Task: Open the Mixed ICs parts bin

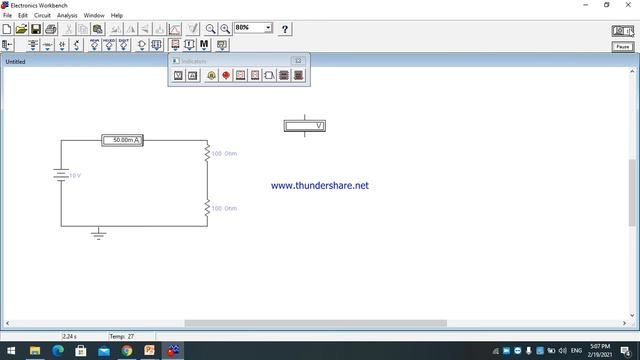Action: (109, 45)
